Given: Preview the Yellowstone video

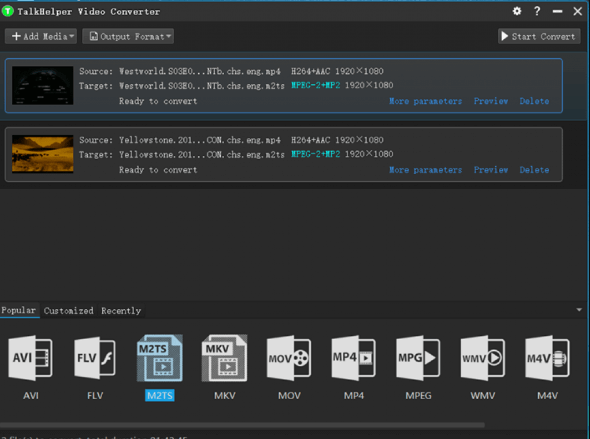Looking at the screenshot, I should [x=491, y=170].
